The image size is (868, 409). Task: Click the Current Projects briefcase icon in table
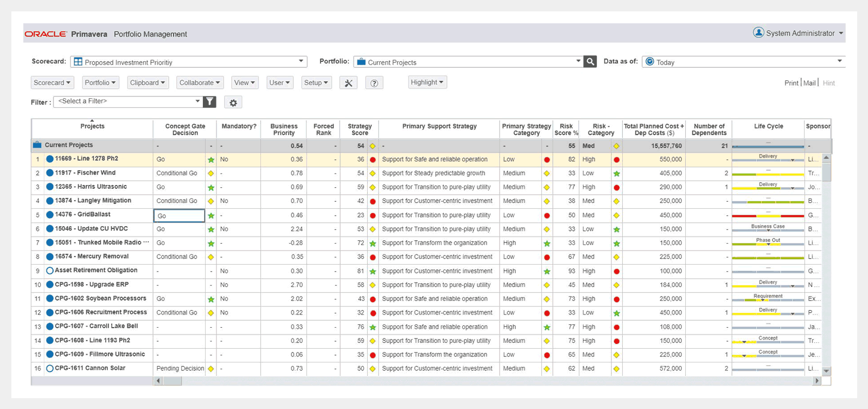[37, 145]
